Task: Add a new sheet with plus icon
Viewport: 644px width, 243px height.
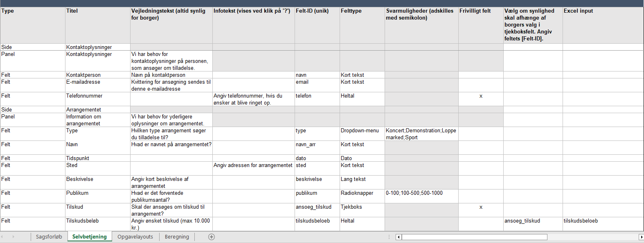Action: 212,237
